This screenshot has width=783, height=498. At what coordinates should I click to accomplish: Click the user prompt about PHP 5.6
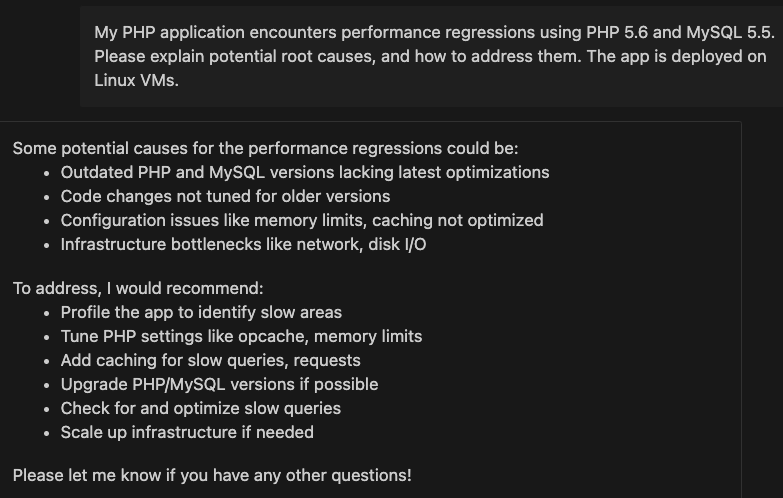tap(433, 56)
